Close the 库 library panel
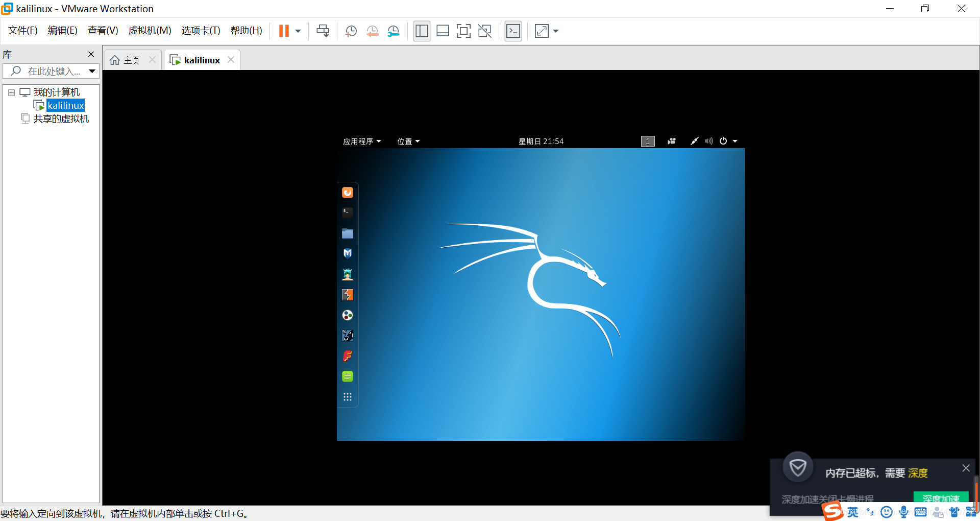Viewport: 980px width, 521px height. (x=91, y=54)
